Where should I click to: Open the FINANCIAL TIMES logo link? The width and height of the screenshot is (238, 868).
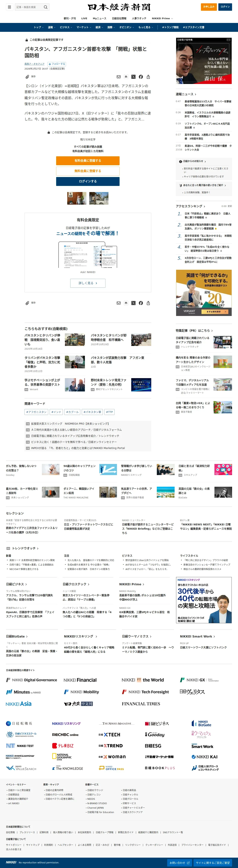[x=141, y=704]
